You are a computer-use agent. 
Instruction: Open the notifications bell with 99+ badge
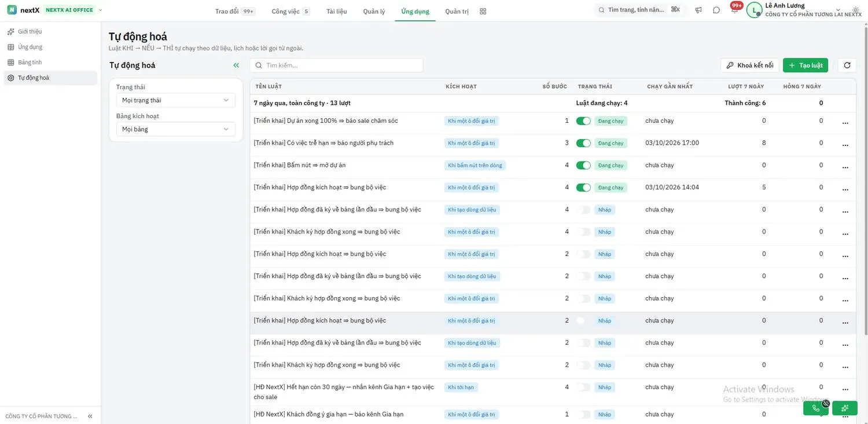734,10
